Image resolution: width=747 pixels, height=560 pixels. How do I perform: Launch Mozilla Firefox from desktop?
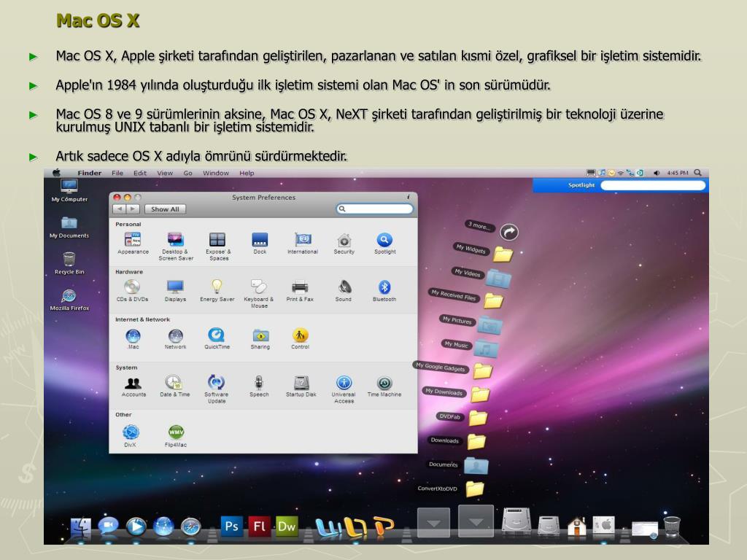point(69,300)
